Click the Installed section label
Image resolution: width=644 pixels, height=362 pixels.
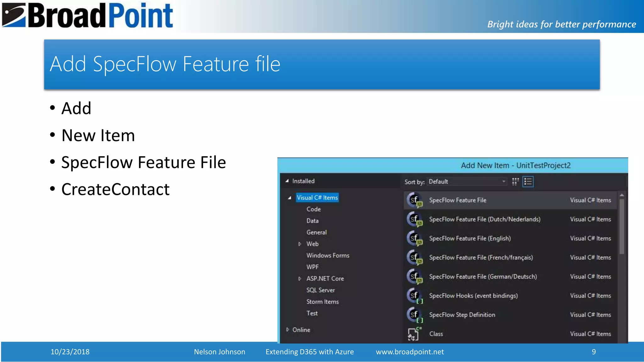tap(303, 181)
